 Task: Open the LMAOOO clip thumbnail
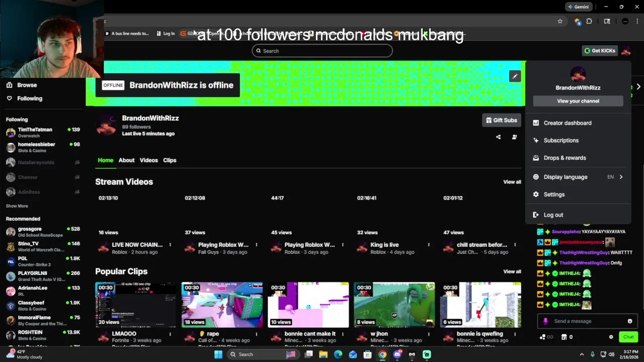tap(136, 305)
